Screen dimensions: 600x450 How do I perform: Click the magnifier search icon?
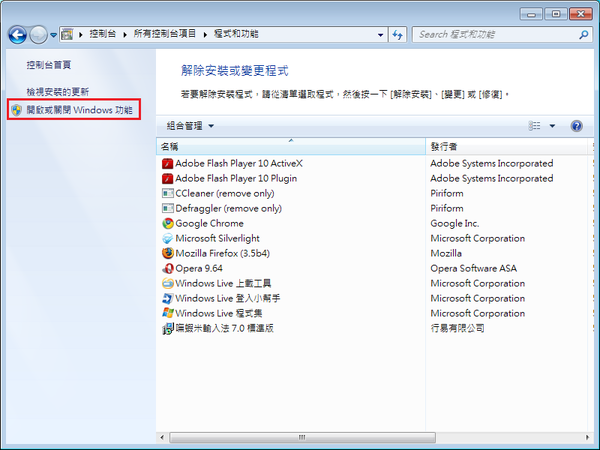pyautogui.click(x=583, y=35)
